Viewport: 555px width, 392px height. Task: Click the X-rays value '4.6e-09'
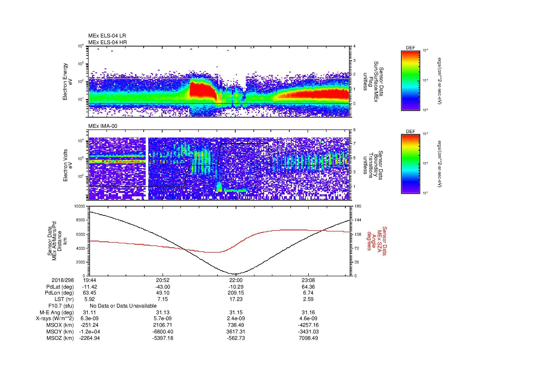(x=308, y=318)
